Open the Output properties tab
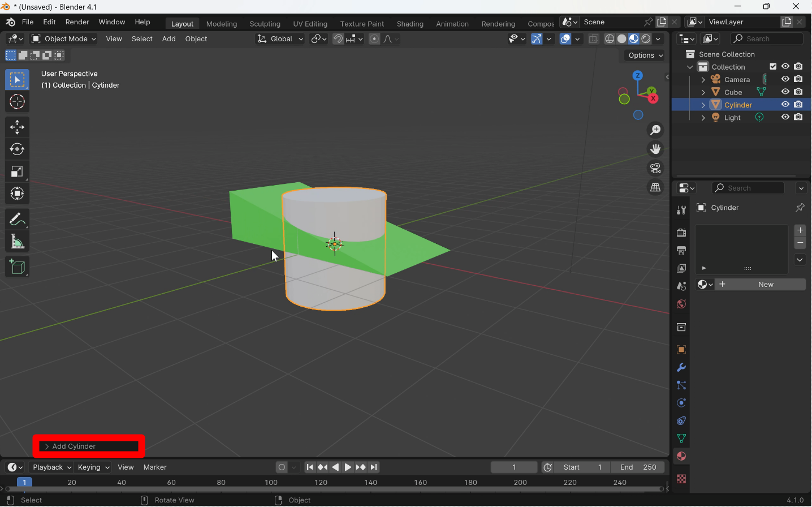The width and height of the screenshot is (812, 507). [x=681, y=251]
